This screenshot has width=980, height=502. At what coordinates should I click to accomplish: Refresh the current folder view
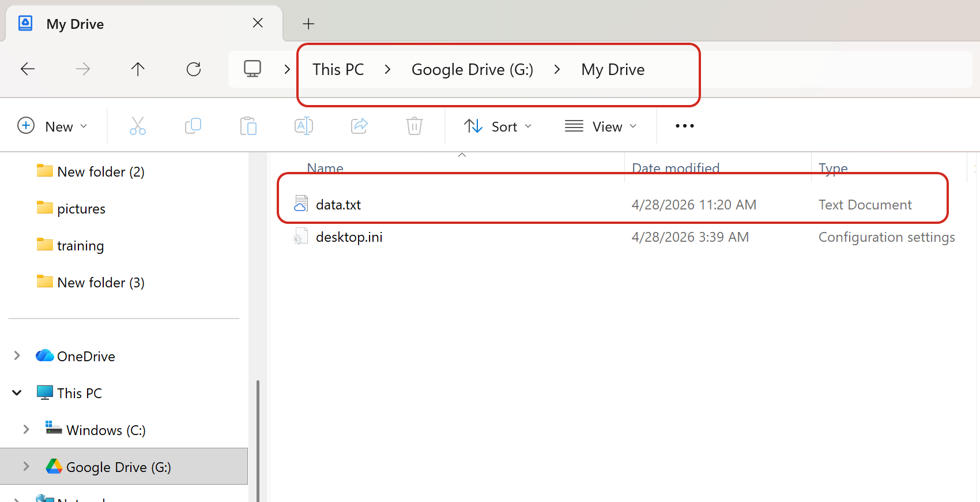coord(194,69)
